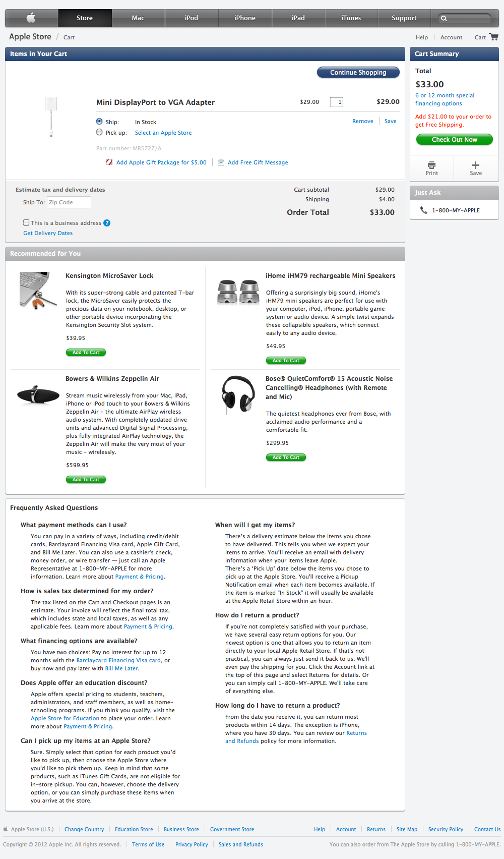Screen dimensions: 504x859
Task: Click 'Mini DisplayPort to VGA Adapter' title
Action: click(155, 102)
